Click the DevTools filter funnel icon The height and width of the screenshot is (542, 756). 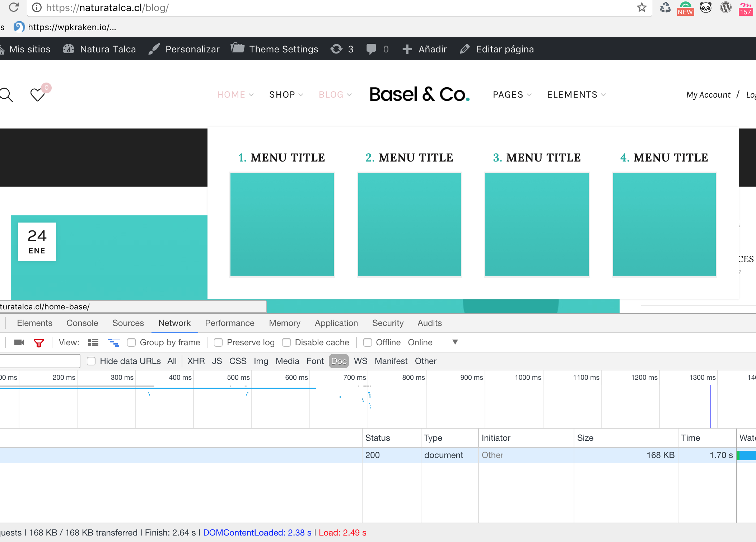38,343
